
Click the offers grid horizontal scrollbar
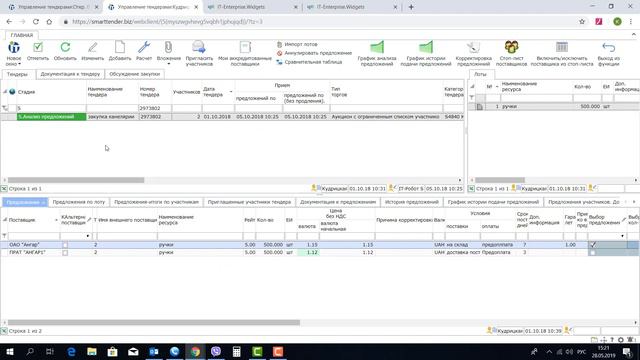click(154, 322)
